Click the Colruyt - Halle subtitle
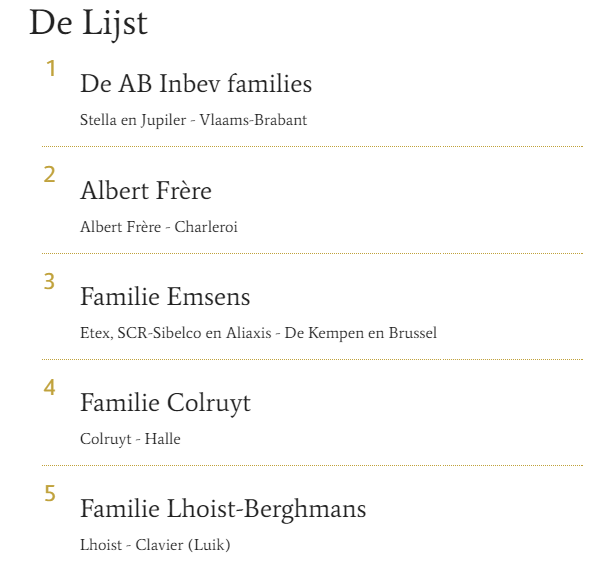Viewport: 605px width, 568px height. click(130, 439)
